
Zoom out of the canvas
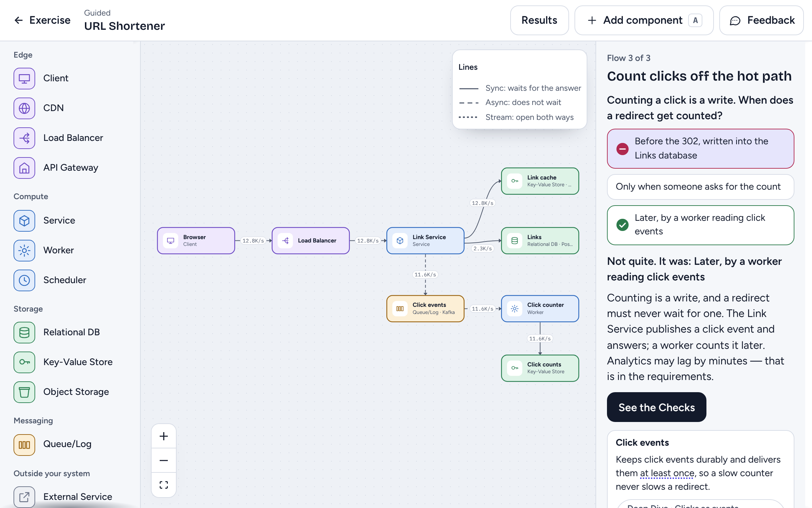164,461
